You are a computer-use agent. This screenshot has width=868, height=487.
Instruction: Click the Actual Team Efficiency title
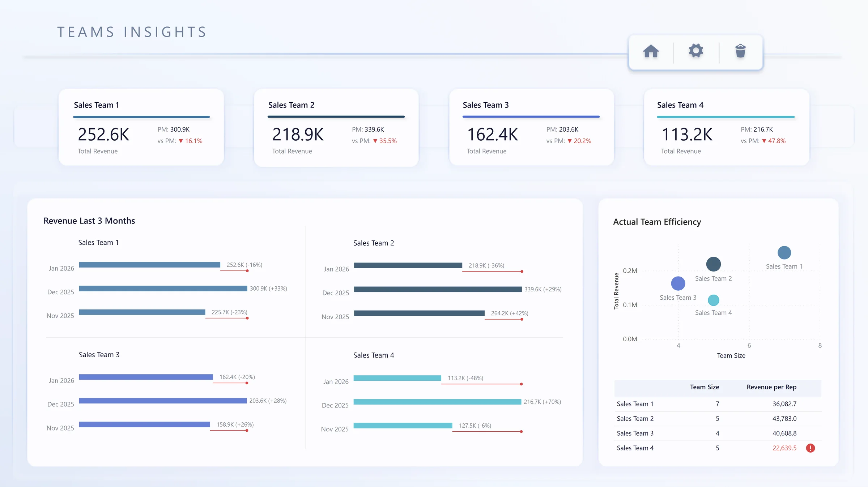[x=657, y=222]
